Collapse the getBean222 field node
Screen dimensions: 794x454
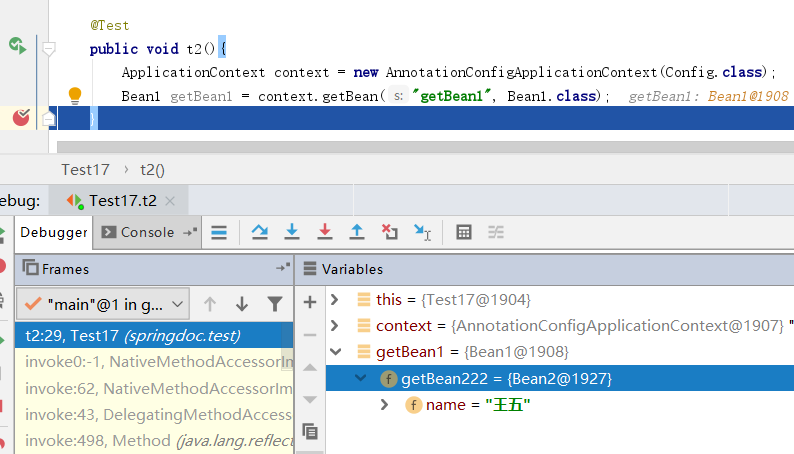pos(361,378)
